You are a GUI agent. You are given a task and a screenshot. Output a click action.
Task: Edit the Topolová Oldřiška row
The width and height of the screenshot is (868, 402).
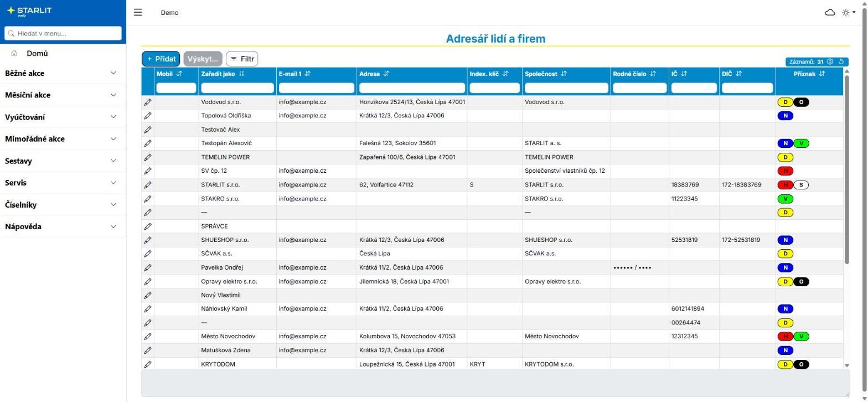[x=148, y=116]
